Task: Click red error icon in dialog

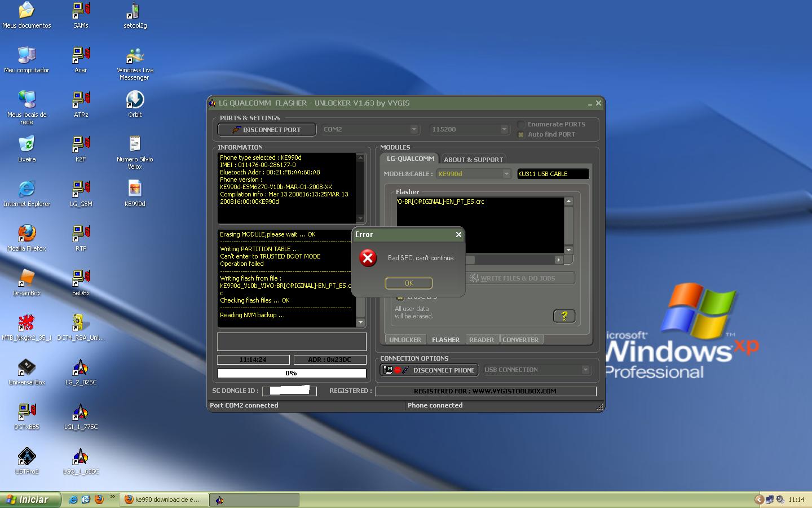Action: coord(368,258)
